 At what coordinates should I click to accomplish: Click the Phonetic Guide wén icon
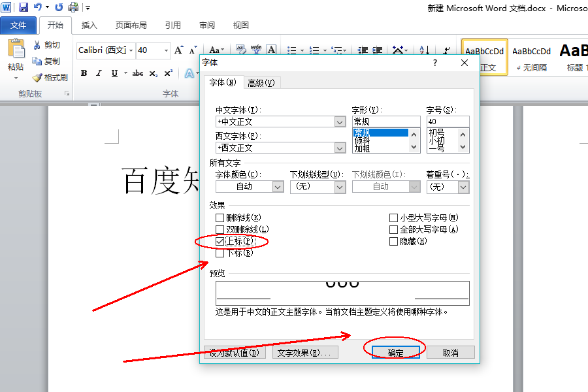tap(256, 50)
